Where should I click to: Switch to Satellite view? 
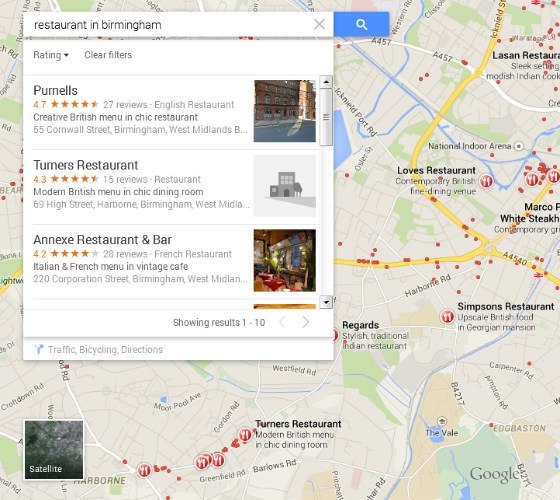tap(54, 450)
